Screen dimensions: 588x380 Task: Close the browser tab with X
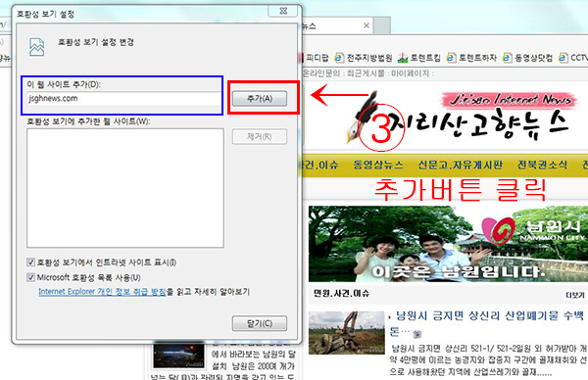click(x=367, y=25)
